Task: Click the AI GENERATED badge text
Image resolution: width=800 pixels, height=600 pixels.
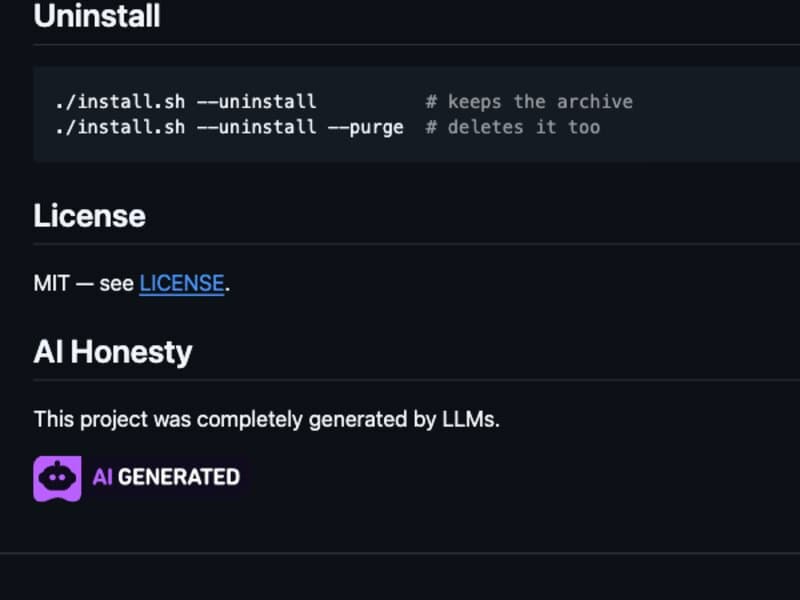Action: pyautogui.click(x=166, y=478)
